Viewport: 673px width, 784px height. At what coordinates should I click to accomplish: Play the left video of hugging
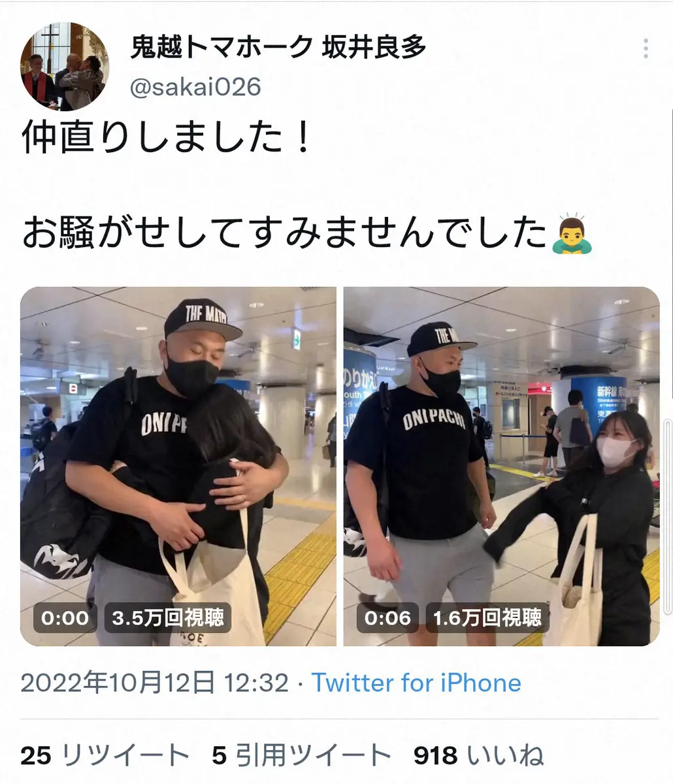178,466
